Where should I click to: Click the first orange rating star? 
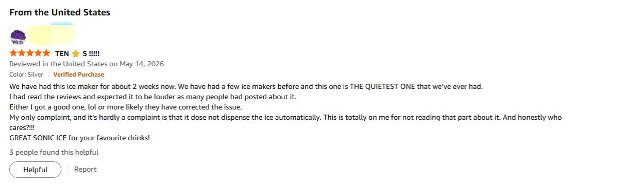point(13,53)
